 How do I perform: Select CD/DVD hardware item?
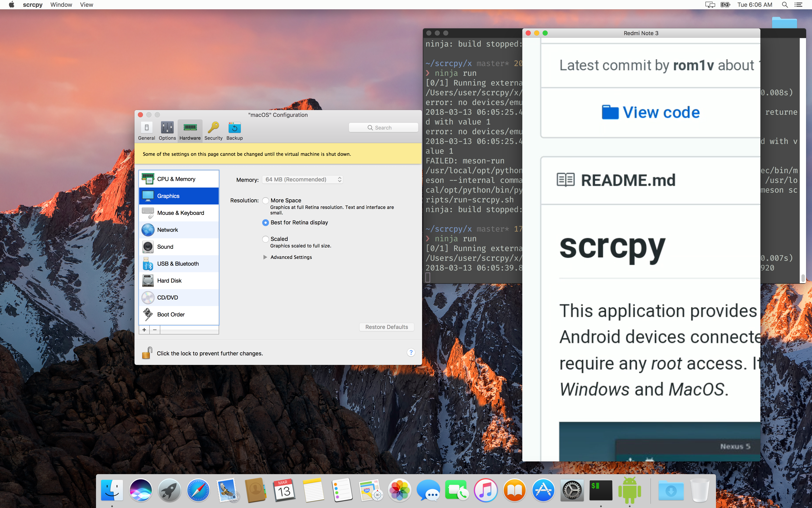pos(179,298)
